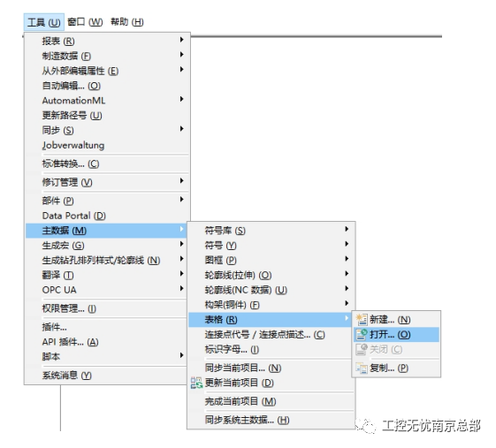Image resolution: width=496 pixels, height=448 pixels.
Task: Click the 新建 table icon
Action: click(x=362, y=319)
